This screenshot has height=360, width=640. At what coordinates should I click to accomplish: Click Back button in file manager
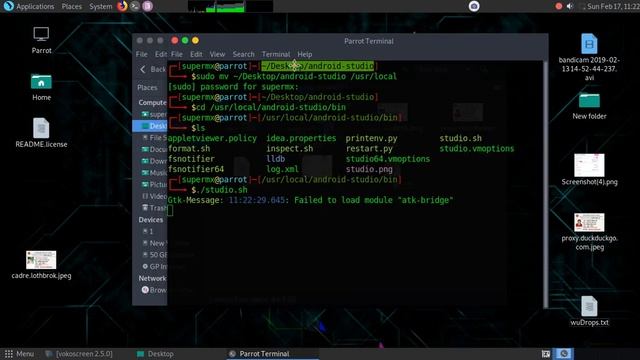click(153, 69)
